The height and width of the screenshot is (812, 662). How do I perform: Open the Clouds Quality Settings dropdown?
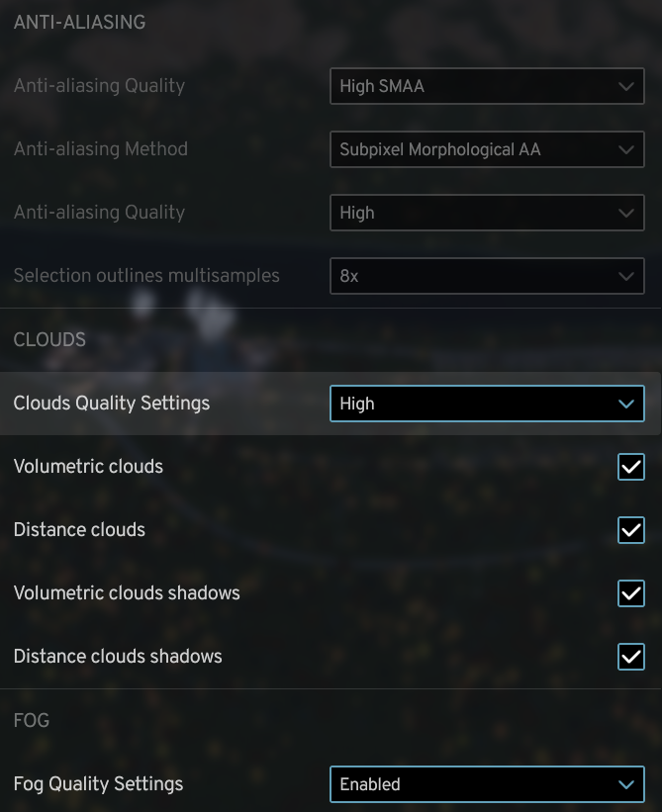tap(487, 404)
